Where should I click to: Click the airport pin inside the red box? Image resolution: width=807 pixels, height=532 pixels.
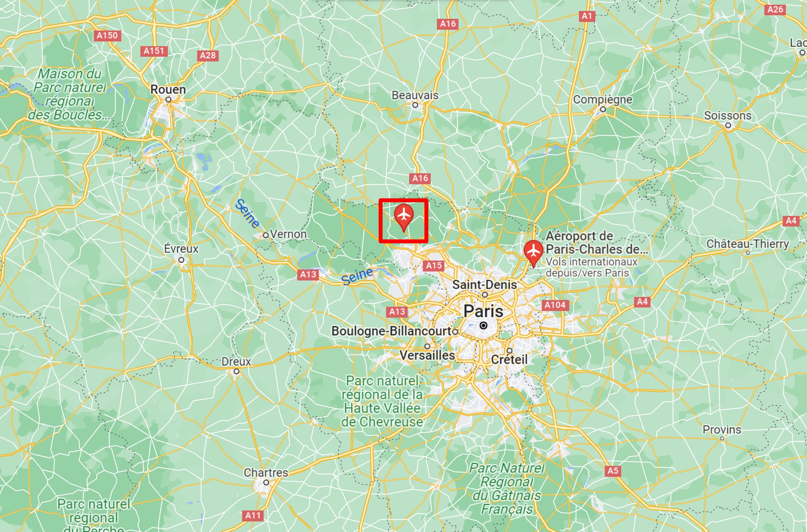(x=404, y=217)
